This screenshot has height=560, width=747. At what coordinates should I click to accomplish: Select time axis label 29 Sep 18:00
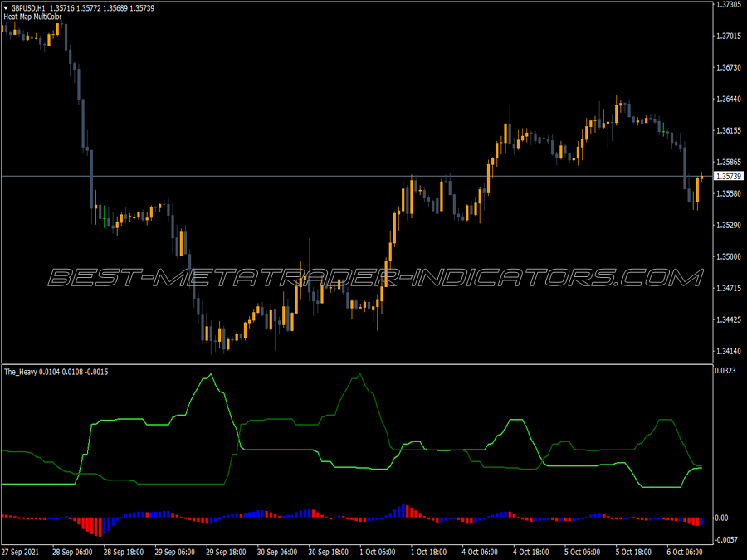(226, 552)
